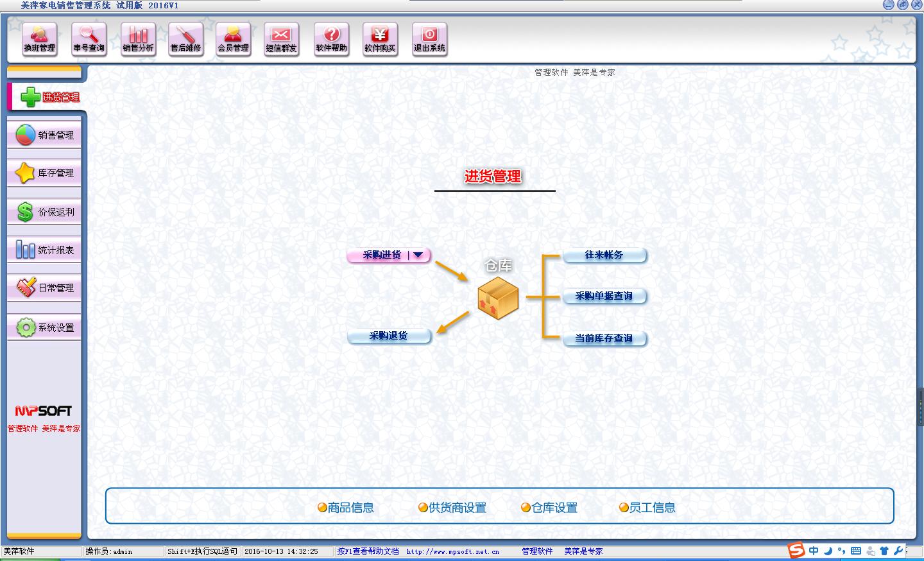Open the 往来帐务 button
This screenshot has height=561, width=924.
(604, 255)
